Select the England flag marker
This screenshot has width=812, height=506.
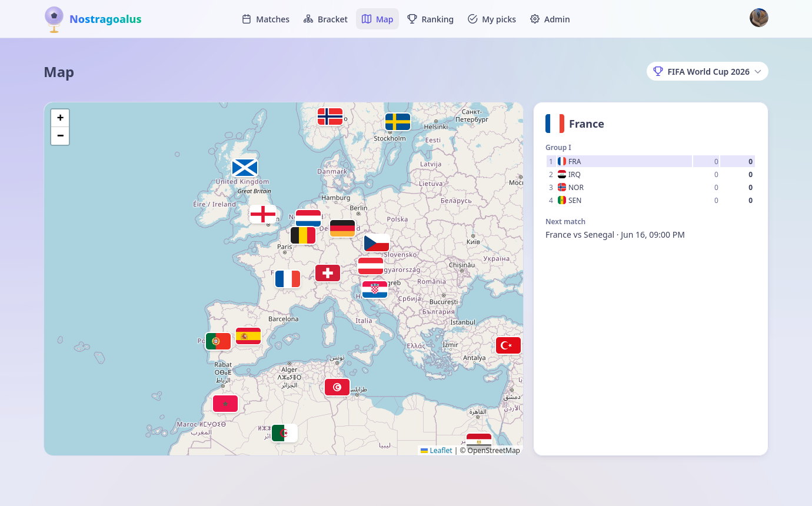coord(263,214)
